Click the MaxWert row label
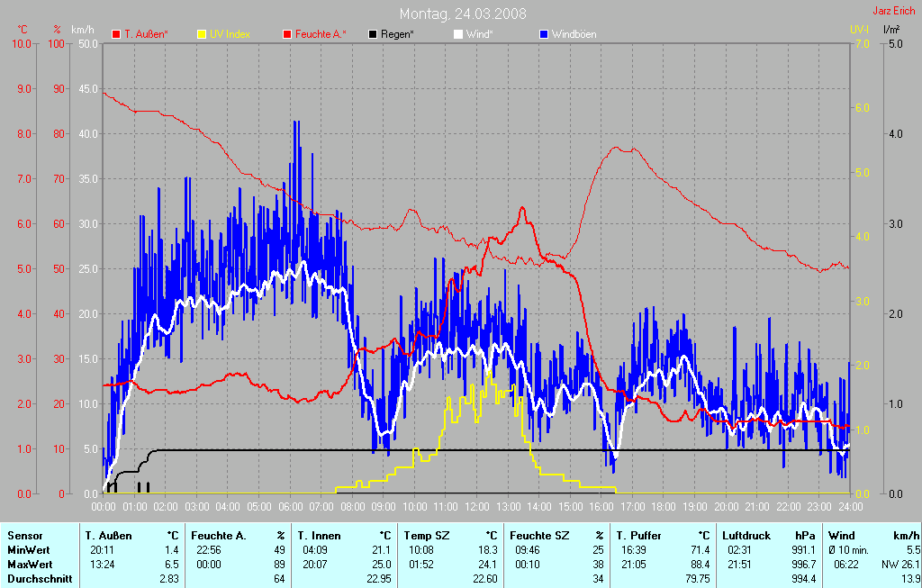The height and width of the screenshot is (588, 922). [x=27, y=564]
